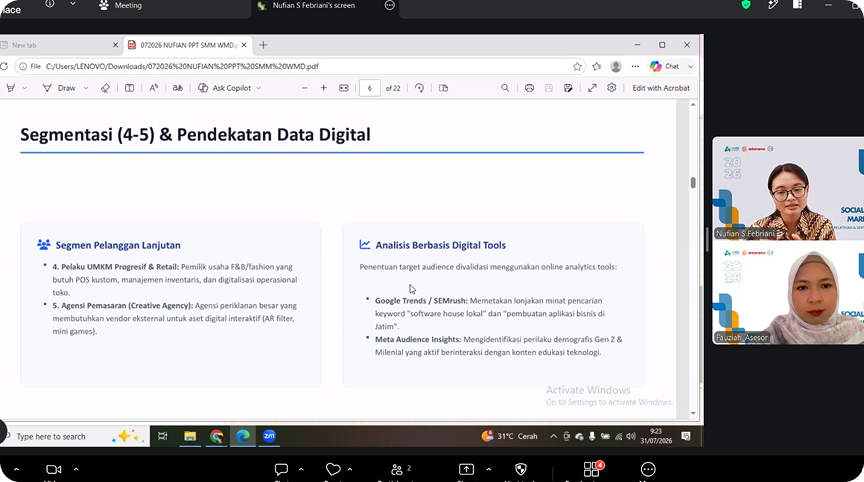The width and height of the screenshot is (864, 482).
Task: Open Find in PDF search icon
Action: (x=505, y=88)
